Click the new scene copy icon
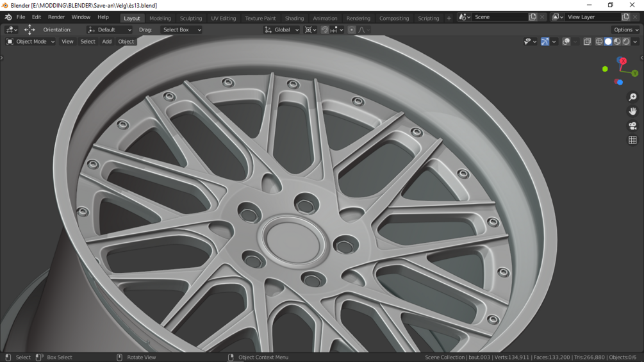The width and height of the screenshot is (644, 362). [533, 17]
